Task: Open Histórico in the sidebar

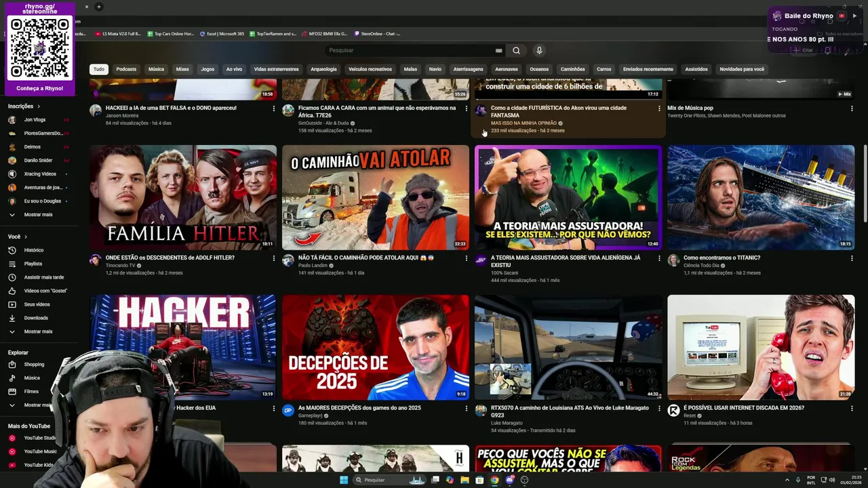Action: tap(33, 250)
